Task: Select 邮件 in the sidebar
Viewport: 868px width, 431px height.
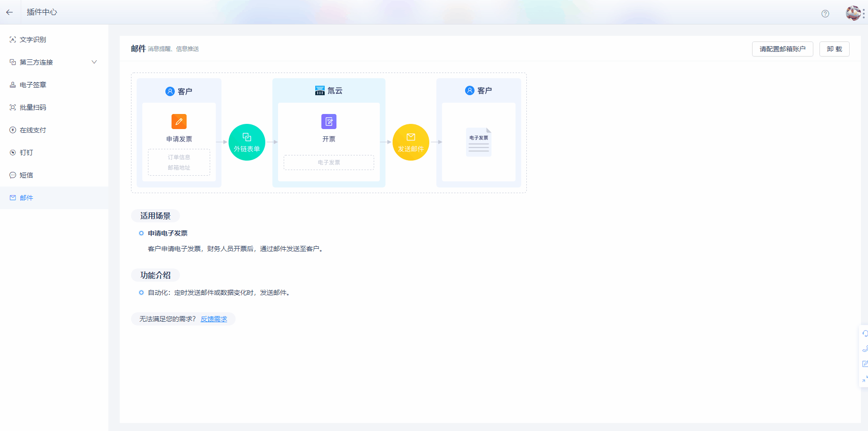Action: coord(54,198)
